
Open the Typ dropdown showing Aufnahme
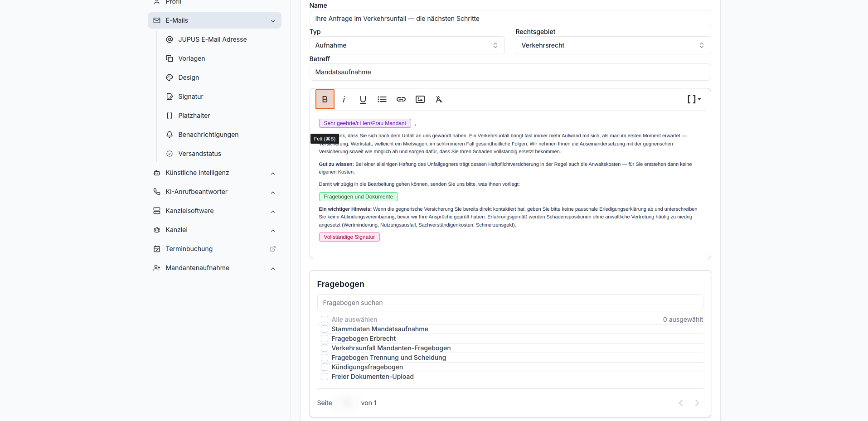coord(407,45)
